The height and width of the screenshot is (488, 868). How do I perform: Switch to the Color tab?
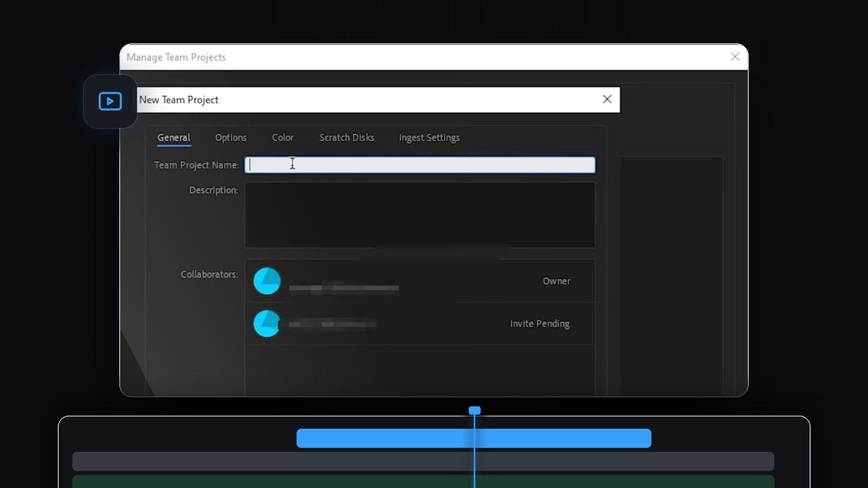click(283, 137)
